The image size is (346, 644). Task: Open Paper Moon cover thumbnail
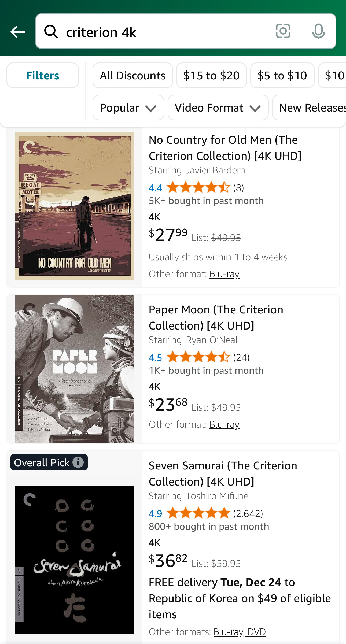75,369
